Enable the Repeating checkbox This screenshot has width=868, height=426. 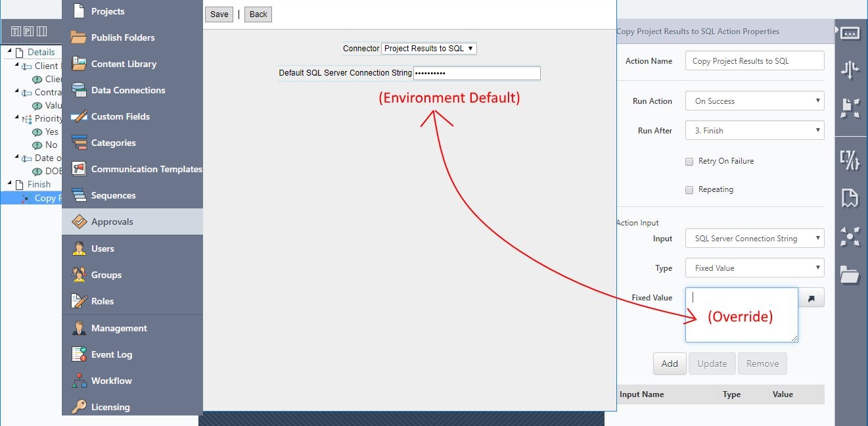[689, 189]
